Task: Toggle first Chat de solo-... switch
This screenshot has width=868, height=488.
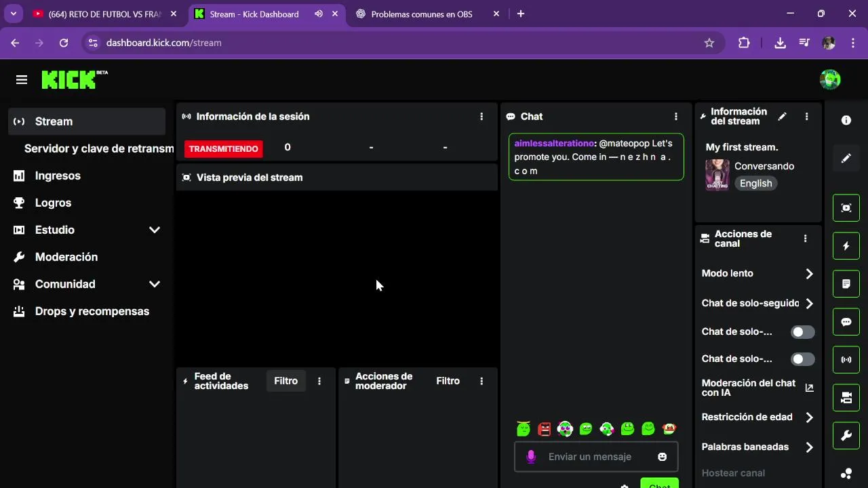Action: point(803,332)
